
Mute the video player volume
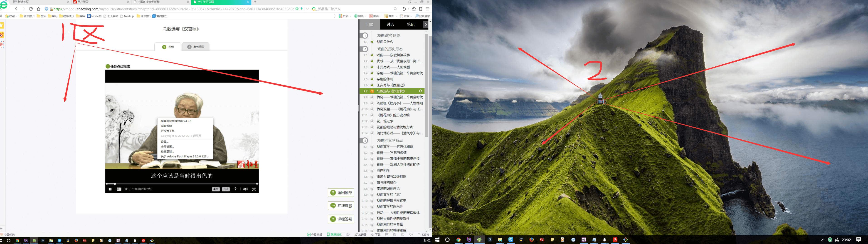point(245,189)
